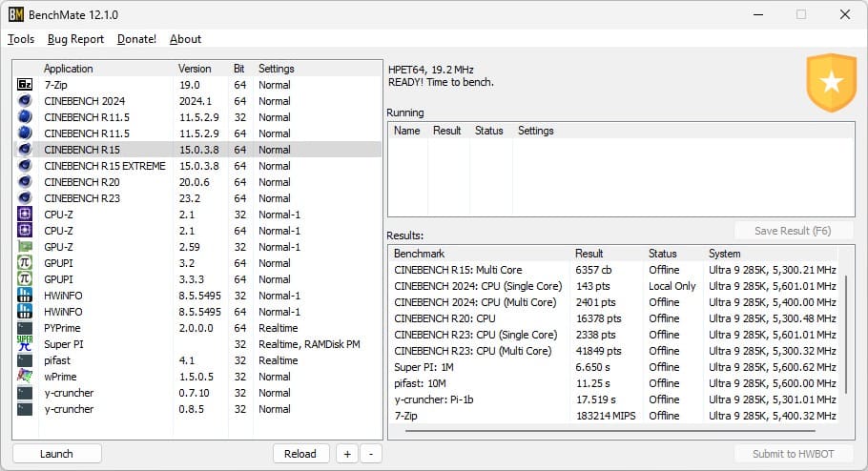Click the GPU-Z graphics card icon
Screen dimensions: 868x471
point(25,246)
